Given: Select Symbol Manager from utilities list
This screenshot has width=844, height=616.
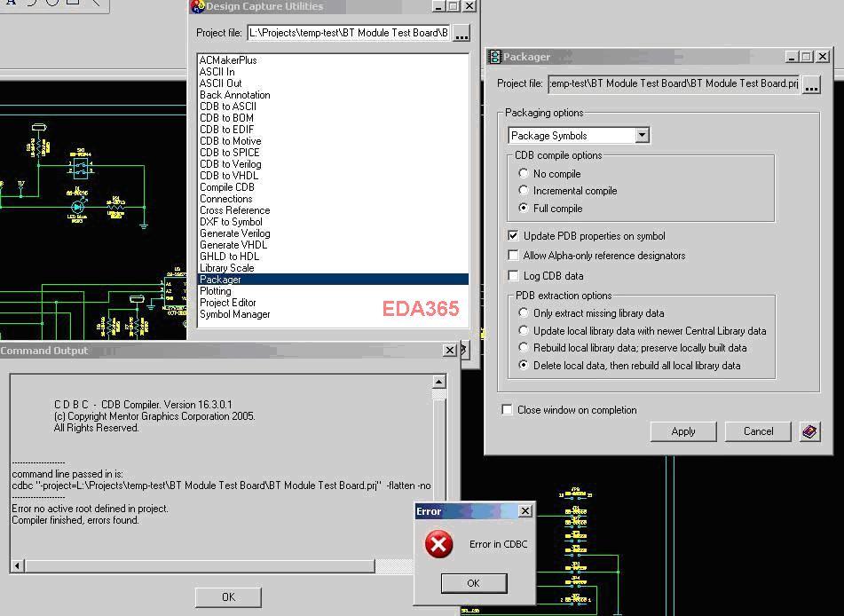Looking at the screenshot, I should [x=234, y=314].
